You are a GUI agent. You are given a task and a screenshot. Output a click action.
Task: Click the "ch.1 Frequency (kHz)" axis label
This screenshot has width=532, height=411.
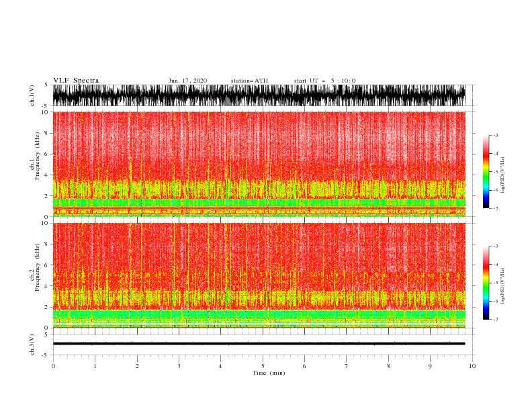(x=35, y=156)
